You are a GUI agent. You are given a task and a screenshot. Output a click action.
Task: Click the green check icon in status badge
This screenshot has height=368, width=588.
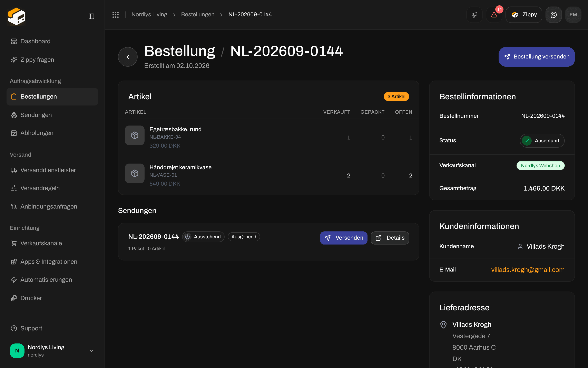[527, 141]
